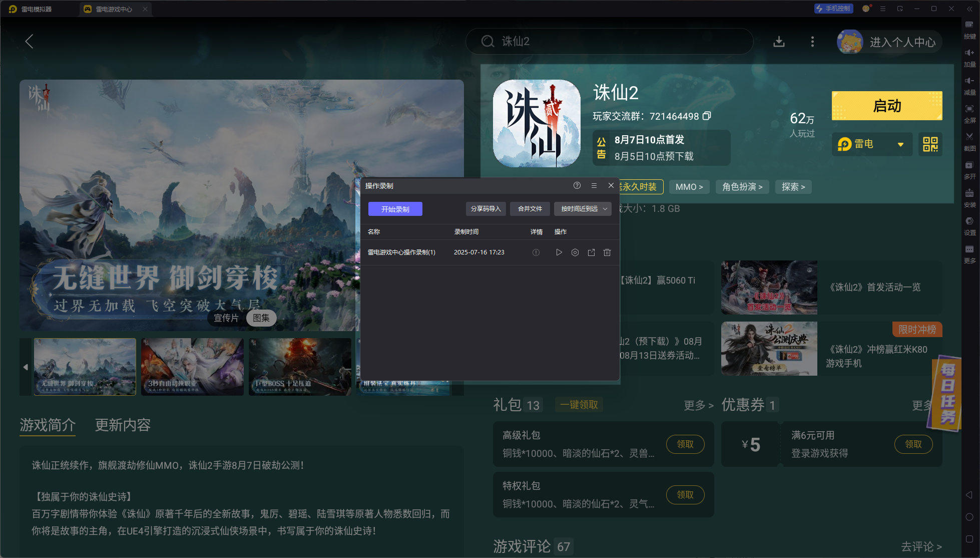Open settings for the recorded macro

(575, 252)
